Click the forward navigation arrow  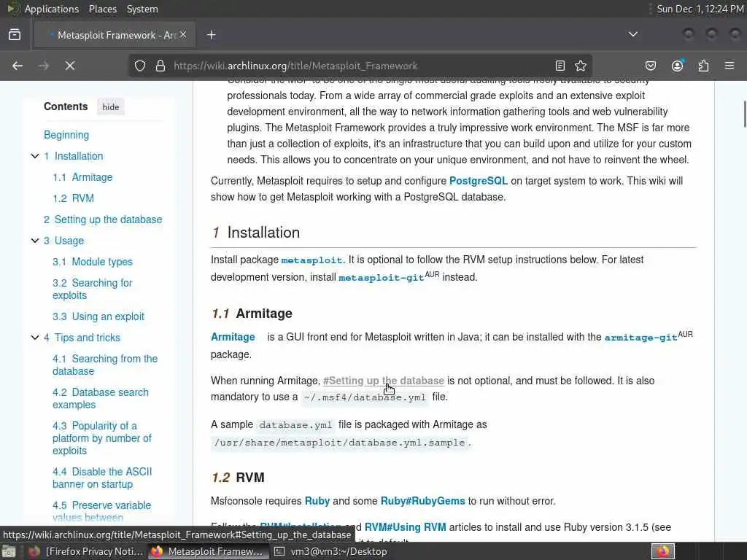[x=44, y=66]
